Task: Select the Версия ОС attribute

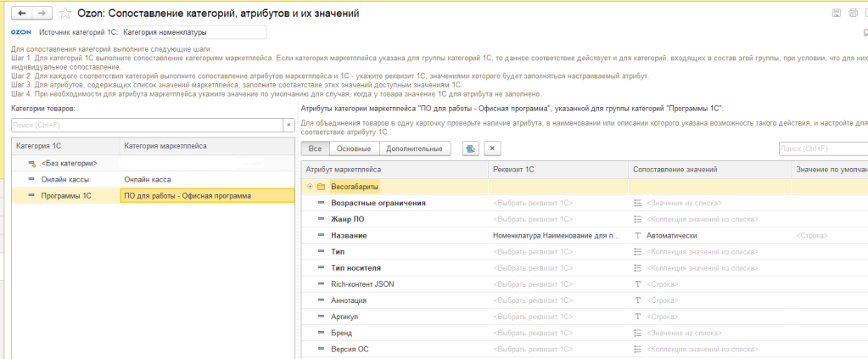Action: (x=350, y=349)
